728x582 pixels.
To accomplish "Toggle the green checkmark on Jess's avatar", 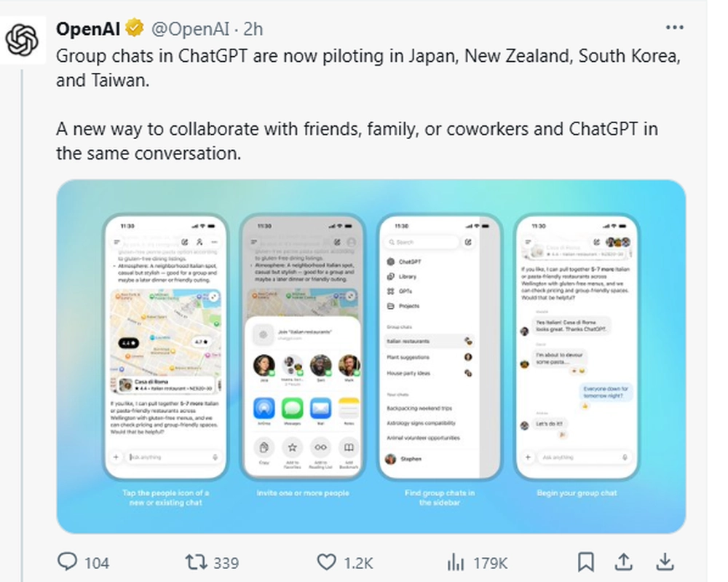I will click(x=273, y=372).
